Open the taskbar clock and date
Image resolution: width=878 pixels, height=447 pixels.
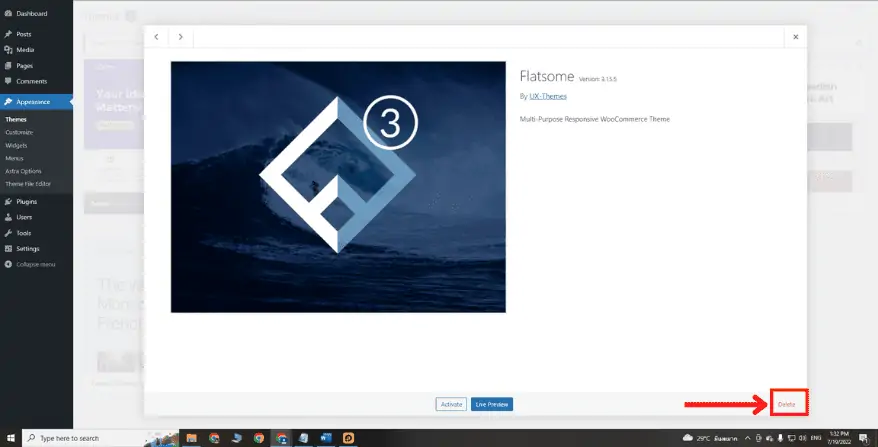[838, 438]
